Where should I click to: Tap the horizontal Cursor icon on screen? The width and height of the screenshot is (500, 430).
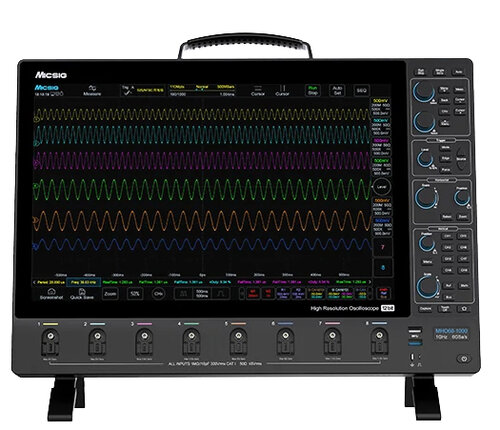pyautogui.click(x=258, y=90)
